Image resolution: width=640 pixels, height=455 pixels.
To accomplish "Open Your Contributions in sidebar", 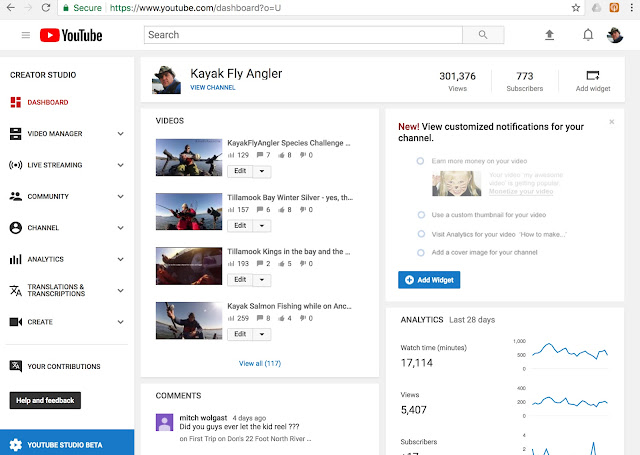I will click(x=64, y=366).
